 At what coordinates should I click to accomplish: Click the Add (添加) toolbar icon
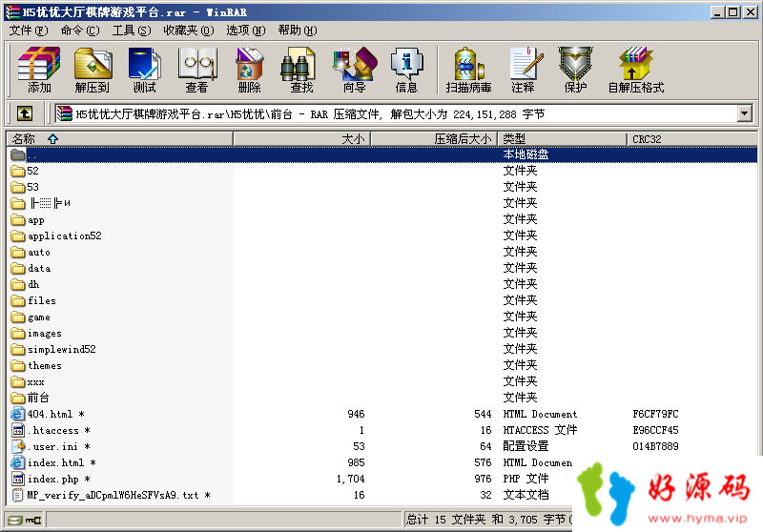(x=39, y=70)
